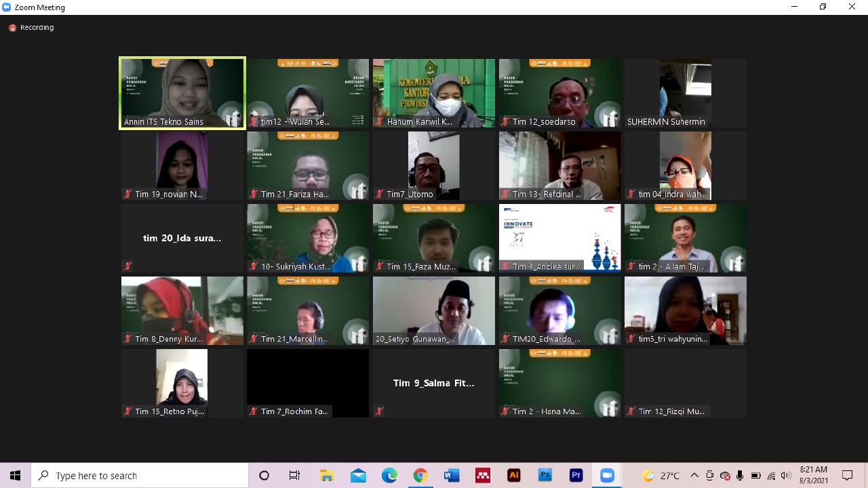Open Google Chrome from the taskbar
Viewport: 868px width, 488px height.
[420, 475]
